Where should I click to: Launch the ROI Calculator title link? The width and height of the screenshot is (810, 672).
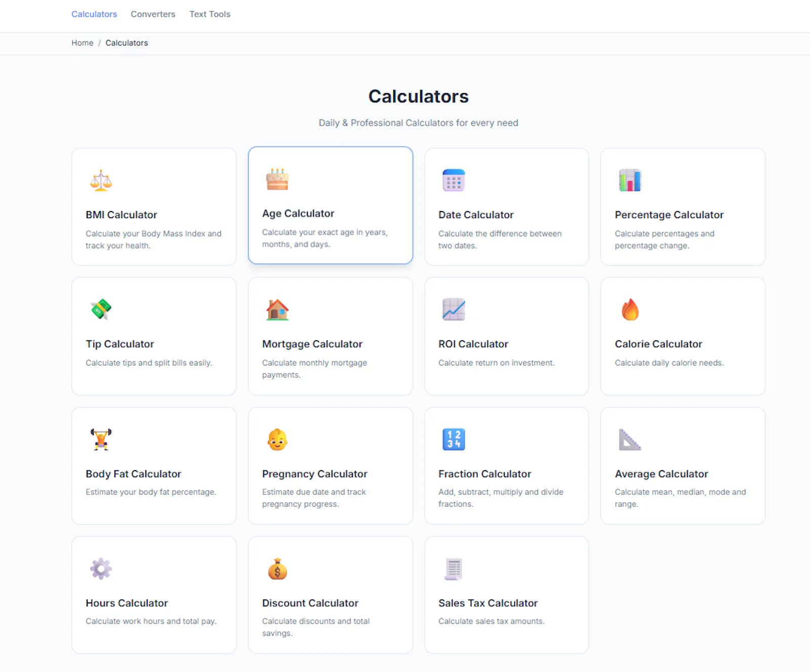[473, 344]
